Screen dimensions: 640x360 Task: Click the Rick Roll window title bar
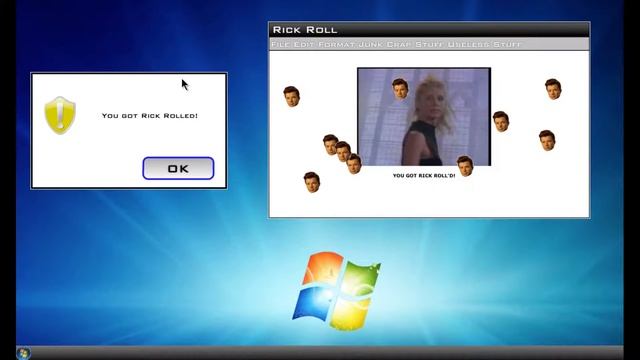click(x=429, y=30)
